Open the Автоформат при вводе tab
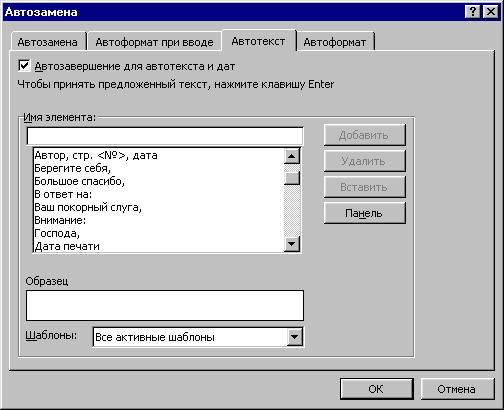Image resolution: width=504 pixels, height=410 pixels. point(154,42)
